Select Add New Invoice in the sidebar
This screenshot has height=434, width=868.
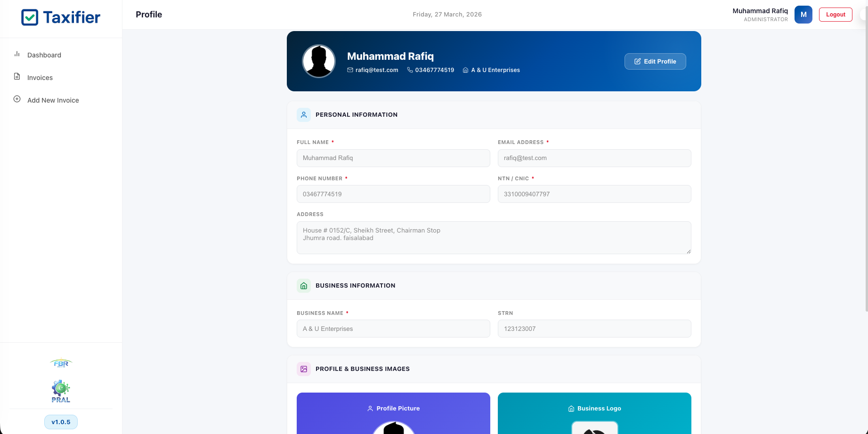pos(53,100)
